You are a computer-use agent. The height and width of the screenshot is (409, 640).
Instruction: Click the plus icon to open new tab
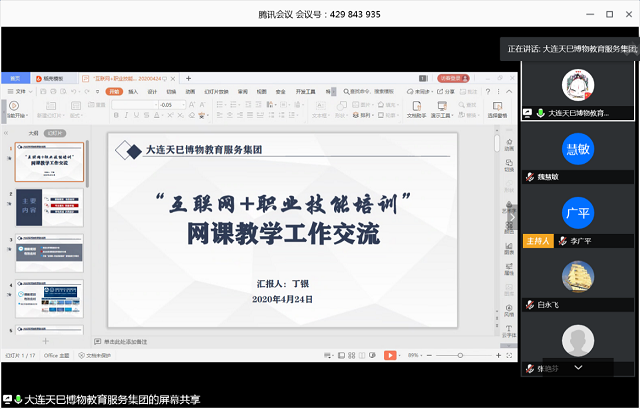[x=188, y=78]
